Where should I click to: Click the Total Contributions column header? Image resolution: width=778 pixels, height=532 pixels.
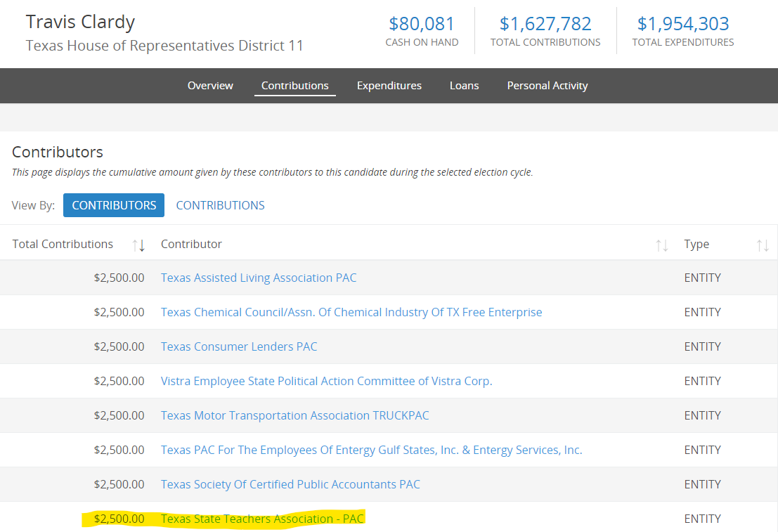point(63,244)
